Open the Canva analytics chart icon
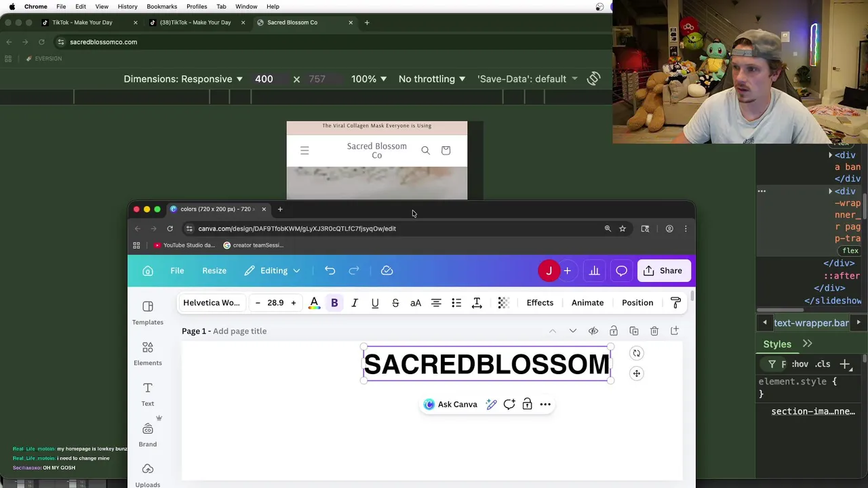868x488 pixels. [x=594, y=270]
